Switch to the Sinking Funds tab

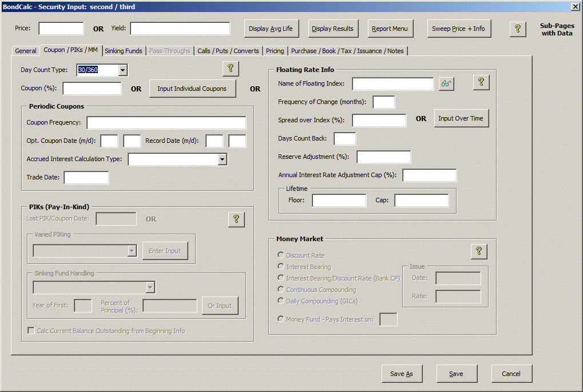[123, 51]
